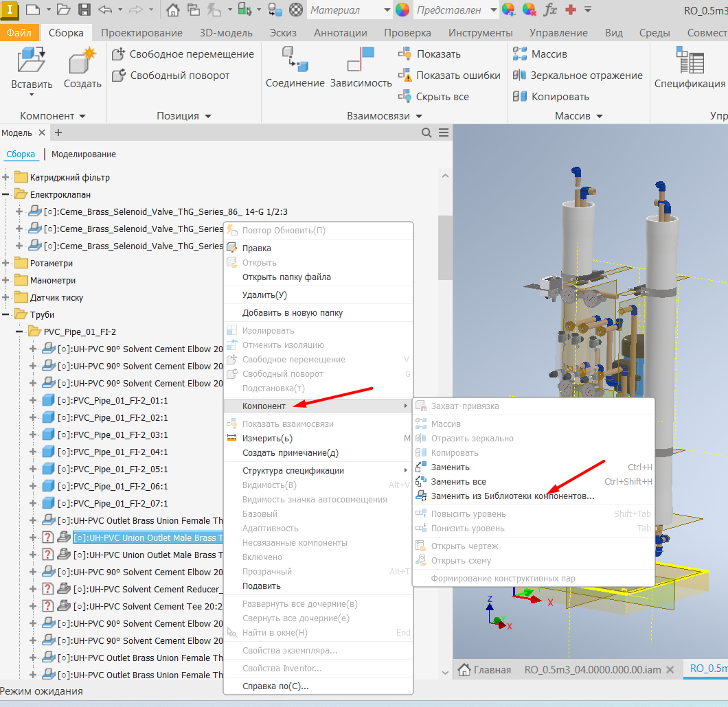The image size is (728, 707).
Task: Expand the Позиция panel dropdown
Action: 207,116
